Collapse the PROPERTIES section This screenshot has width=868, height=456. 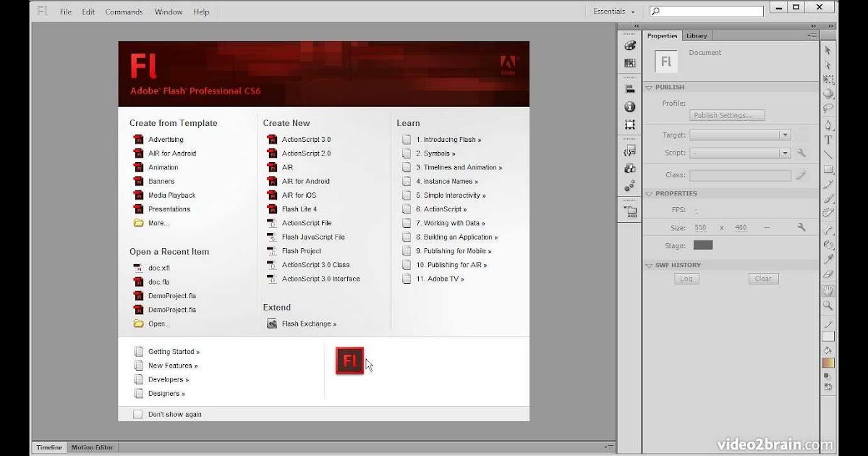(649, 194)
